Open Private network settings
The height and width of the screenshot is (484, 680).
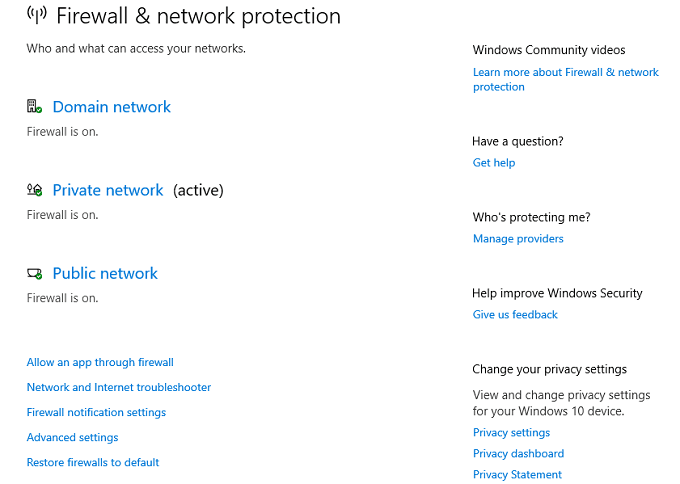(x=107, y=190)
